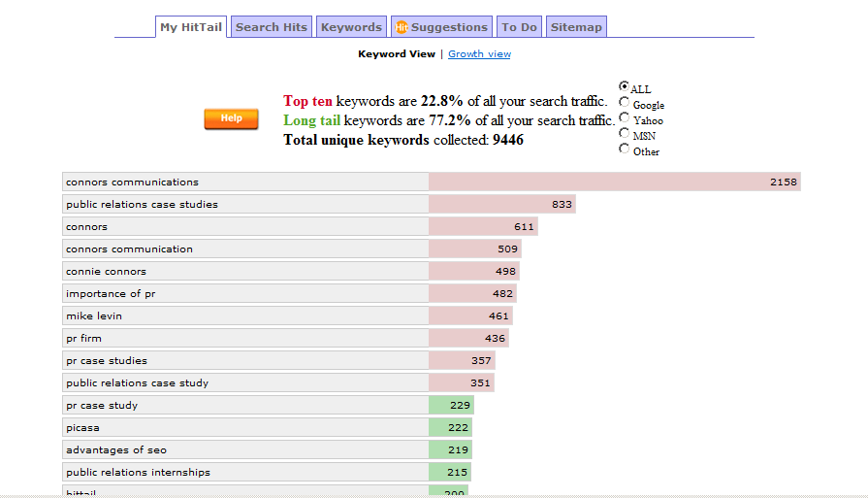Click the green bar showing 229
The width and height of the screenshot is (868, 498).
451,405
